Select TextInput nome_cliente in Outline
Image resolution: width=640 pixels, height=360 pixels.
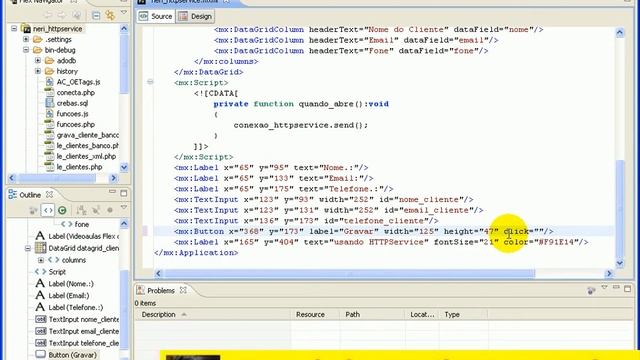tap(84, 319)
